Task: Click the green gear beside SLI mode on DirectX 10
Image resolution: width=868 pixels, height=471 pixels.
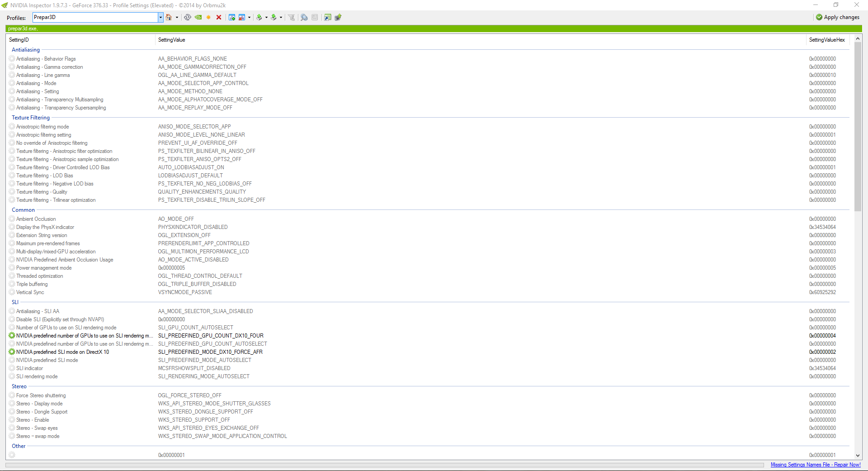Action: pos(12,352)
